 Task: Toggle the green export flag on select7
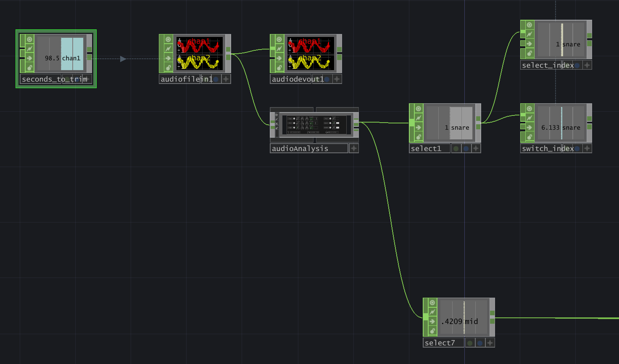pyautogui.click(x=470, y=343)
